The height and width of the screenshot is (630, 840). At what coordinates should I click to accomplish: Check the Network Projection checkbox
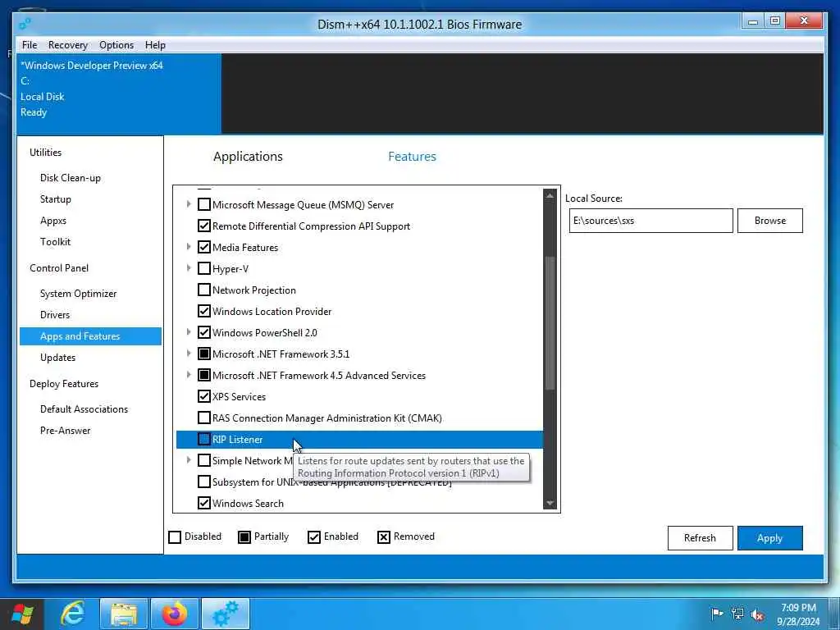(x=203, y=290)
